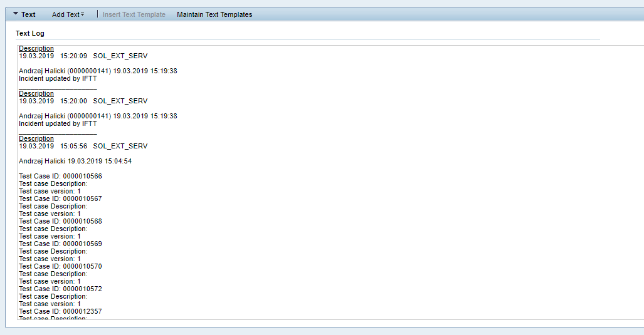Select the Text Log heading
This screenshot has height=335, width=644.
pyautogui.click(x=30, y=33)
